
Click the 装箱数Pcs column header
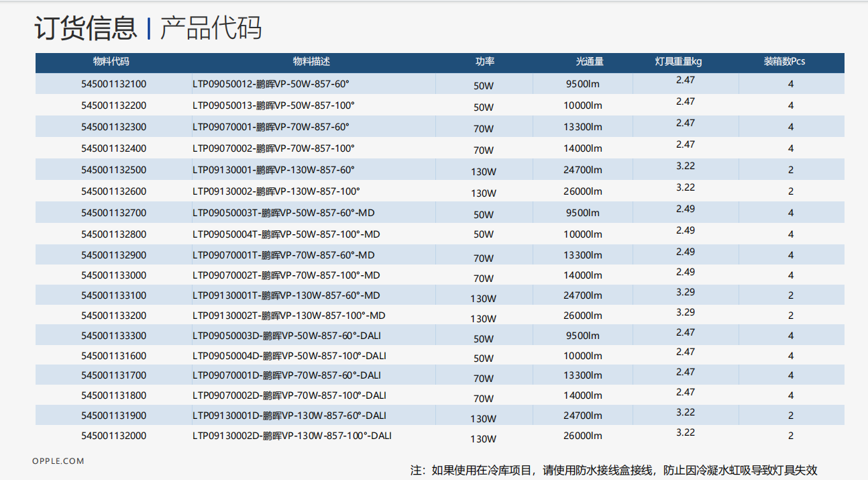784,62
